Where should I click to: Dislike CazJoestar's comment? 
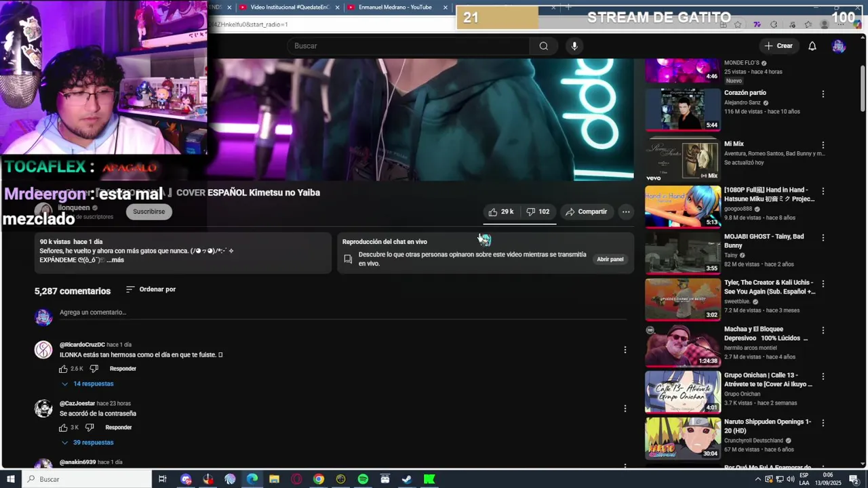[90, 428]
